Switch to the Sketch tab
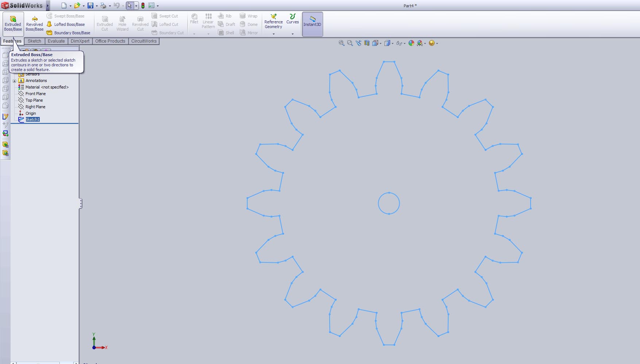Image resolution: width=640 pixels, height=364 pixels. coord(34,41)
